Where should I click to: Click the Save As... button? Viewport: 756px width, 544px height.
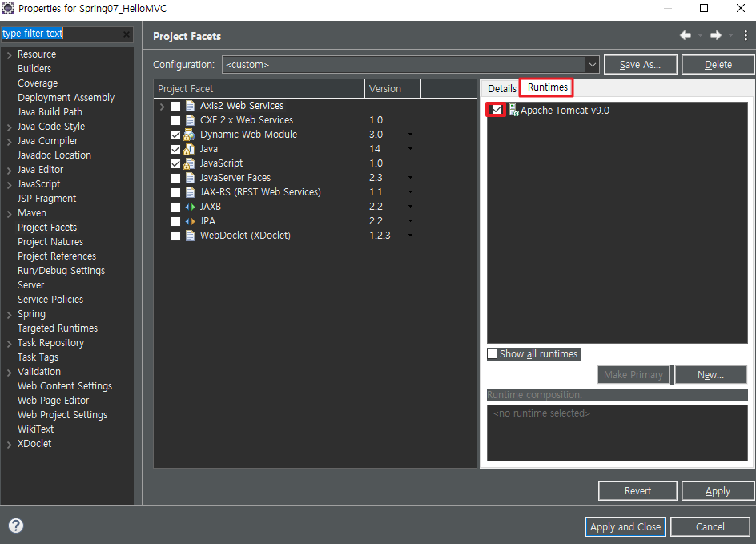641,65
